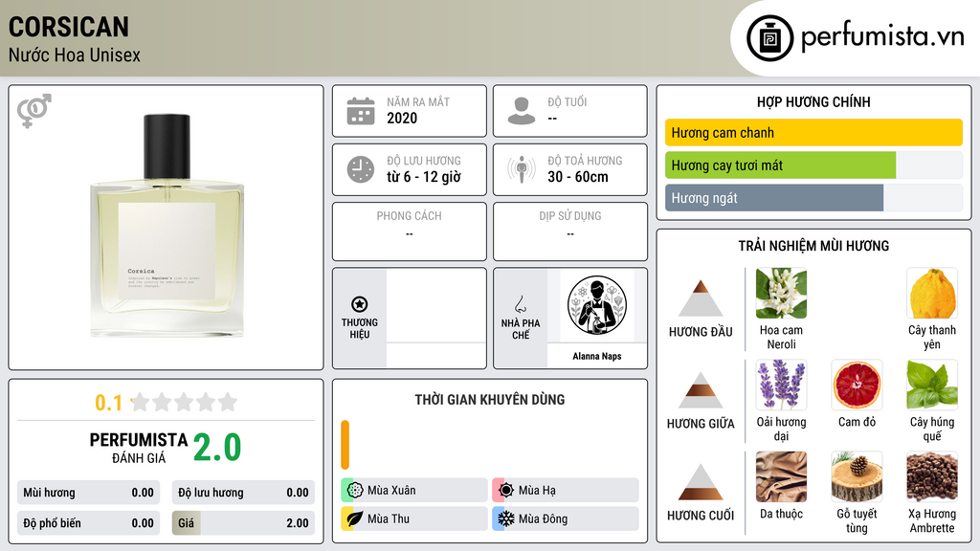Select the Mùa Hạ season label
The image size is (980, 551).
tap(537, 491)
